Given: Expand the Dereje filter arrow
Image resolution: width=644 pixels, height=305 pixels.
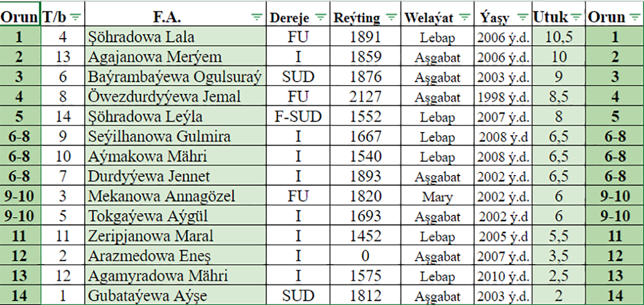Looking at the screenshot, I should [x=320, y=18].
